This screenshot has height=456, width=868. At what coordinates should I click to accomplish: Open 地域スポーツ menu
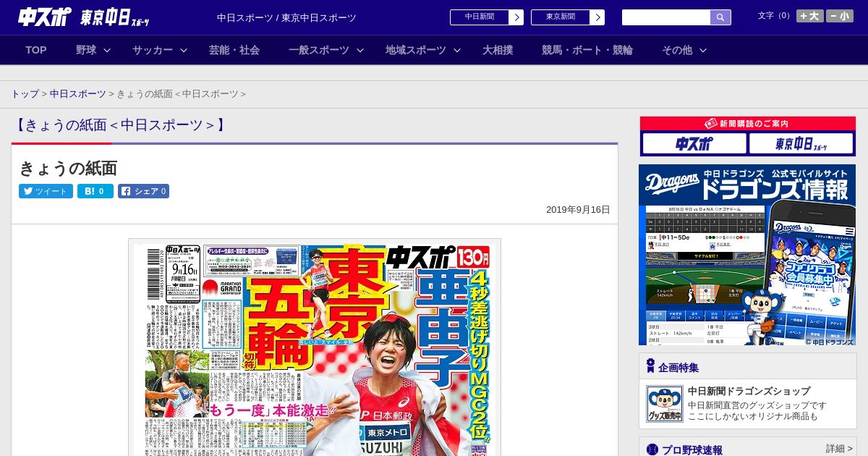point(416,50)
